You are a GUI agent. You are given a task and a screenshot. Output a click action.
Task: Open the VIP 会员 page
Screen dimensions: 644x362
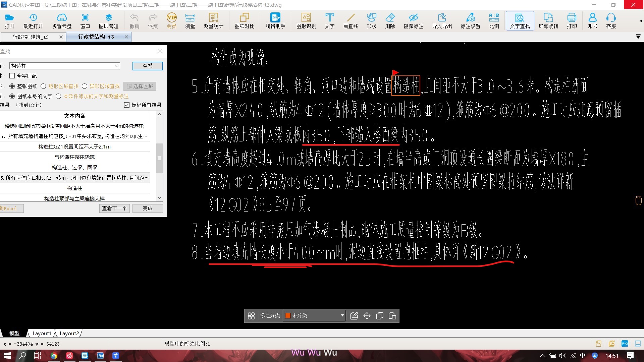tap(171, 21)
